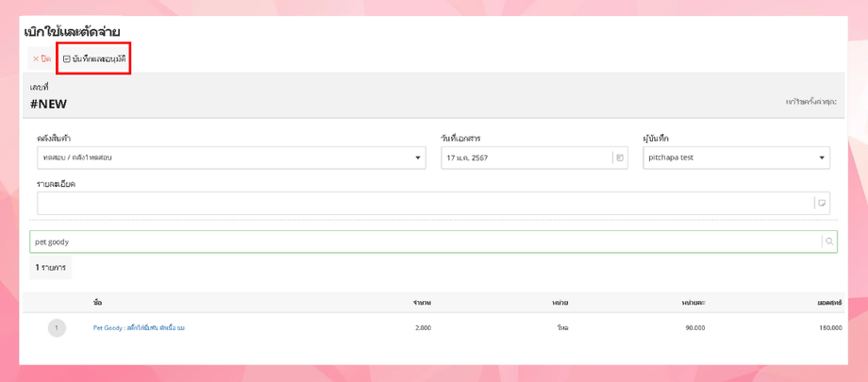The image size is (868, 382).
Task: Click net total value 180.000
Action: click(830, 327)
